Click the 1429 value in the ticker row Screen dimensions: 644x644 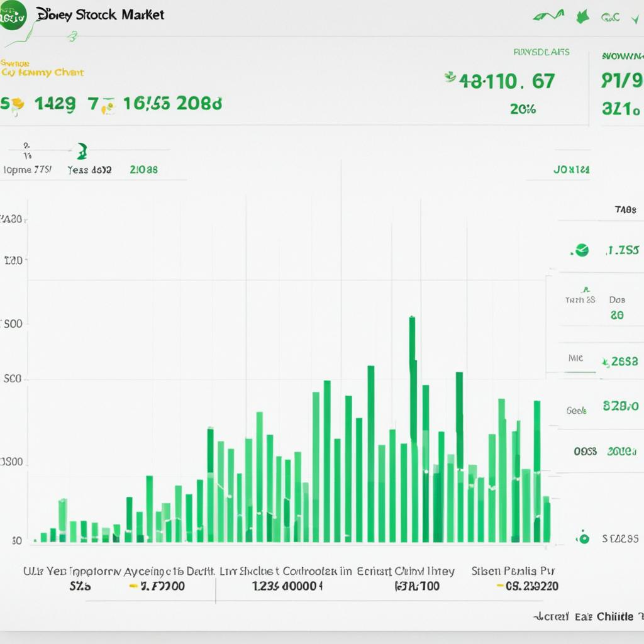pos(55,104)
